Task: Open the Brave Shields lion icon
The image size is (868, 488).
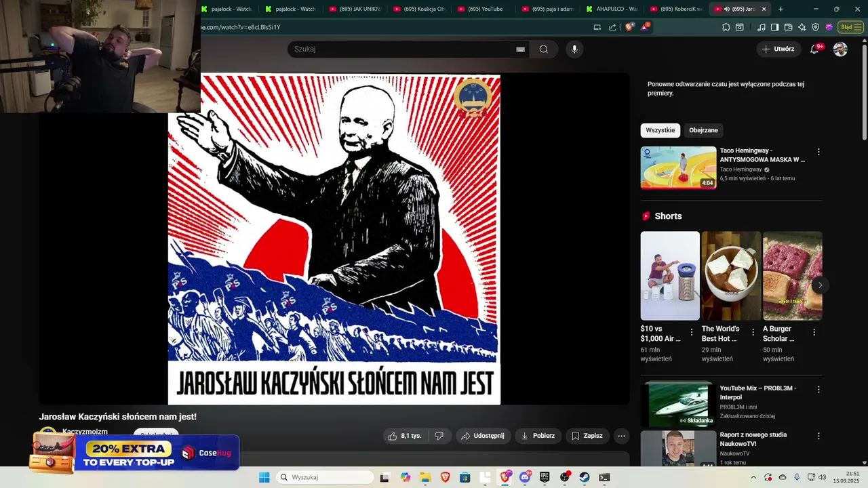Action: (629, 27)
